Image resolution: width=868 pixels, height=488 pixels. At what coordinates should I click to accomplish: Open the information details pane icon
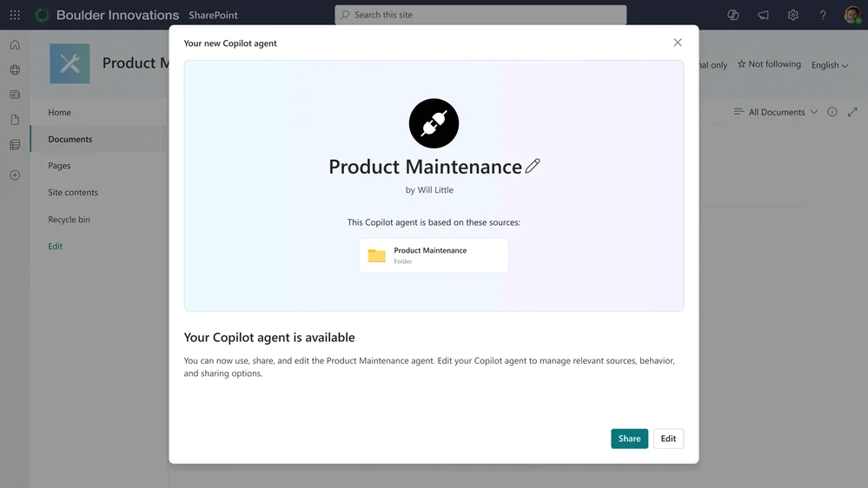click(x=832, y=112)
